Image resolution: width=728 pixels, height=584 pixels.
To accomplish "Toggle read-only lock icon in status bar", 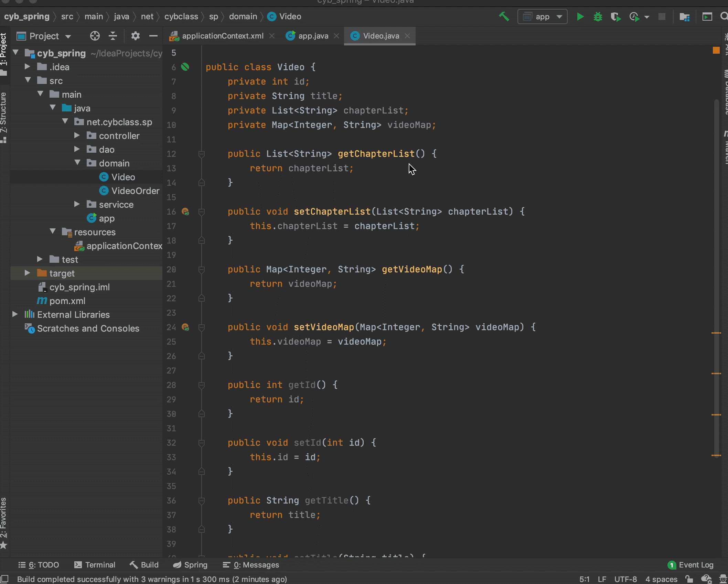I will [x=688, y=579].
